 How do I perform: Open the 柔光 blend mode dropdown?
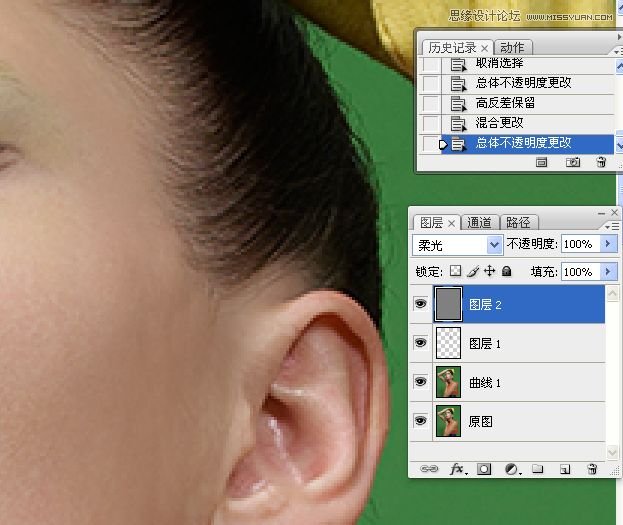(494, 244)
